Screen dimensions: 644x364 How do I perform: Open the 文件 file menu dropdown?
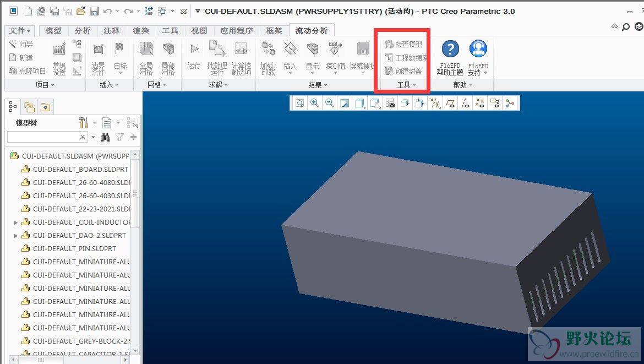20,30
